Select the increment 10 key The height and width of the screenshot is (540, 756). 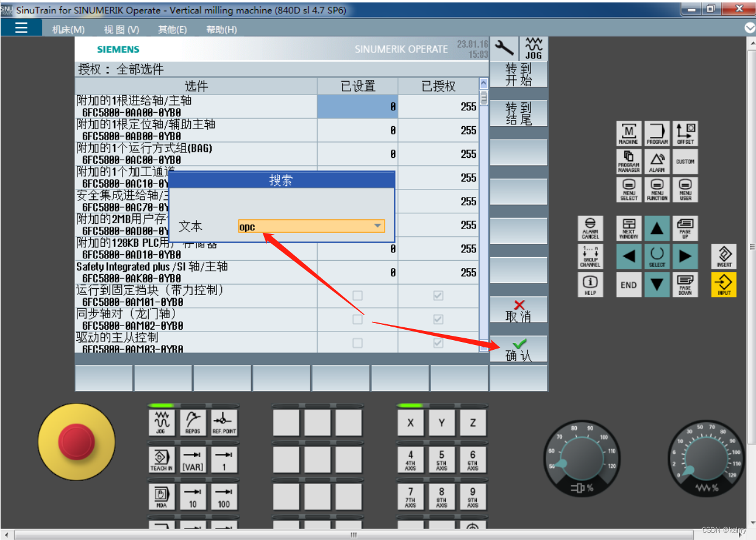pyautogui.click(x=193, y=497)
